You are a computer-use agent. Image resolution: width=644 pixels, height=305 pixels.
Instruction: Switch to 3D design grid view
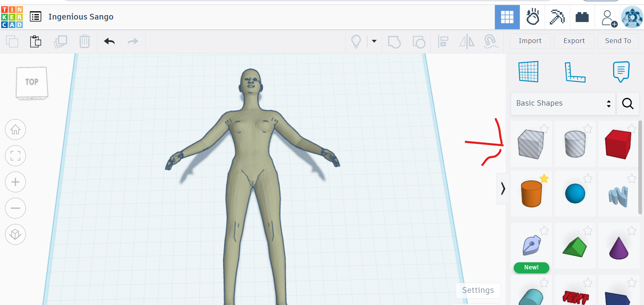coord(507,17)
